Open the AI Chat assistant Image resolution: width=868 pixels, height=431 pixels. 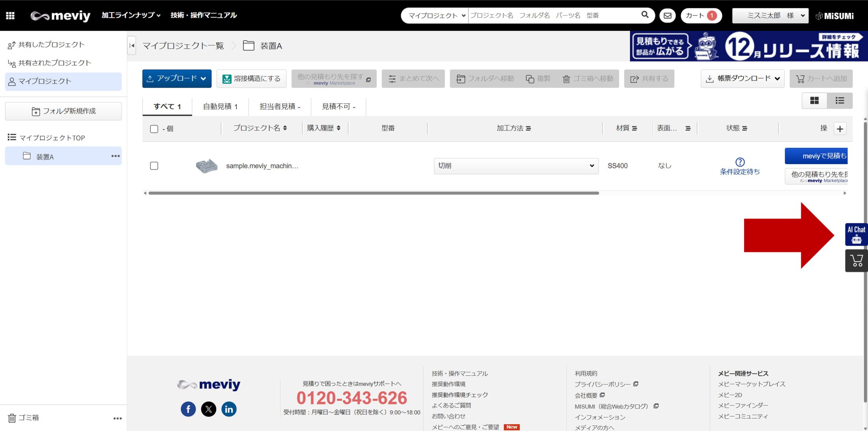click(856, 234)
